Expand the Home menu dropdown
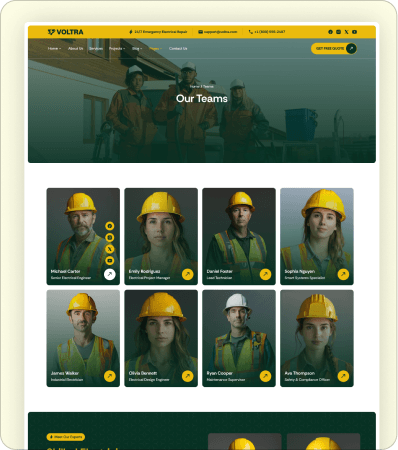The image size is (398, 450). (54, 49)
